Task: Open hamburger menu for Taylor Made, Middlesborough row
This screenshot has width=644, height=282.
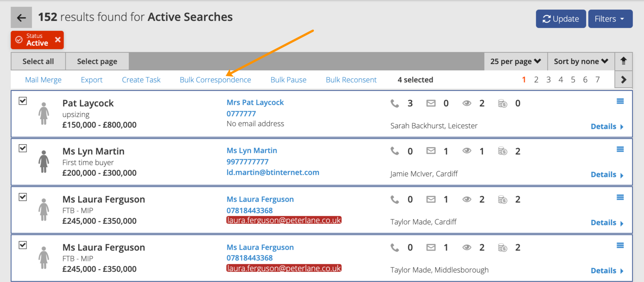Action: point(620,246)
